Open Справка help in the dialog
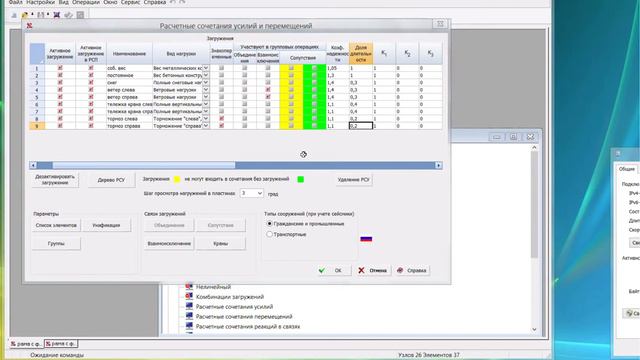The image size is (640, 360). click(x=412, y=270)
